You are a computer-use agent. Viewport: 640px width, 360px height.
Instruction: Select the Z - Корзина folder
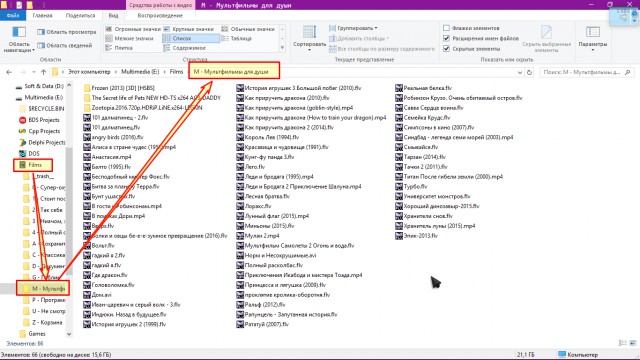pos(43,322)
